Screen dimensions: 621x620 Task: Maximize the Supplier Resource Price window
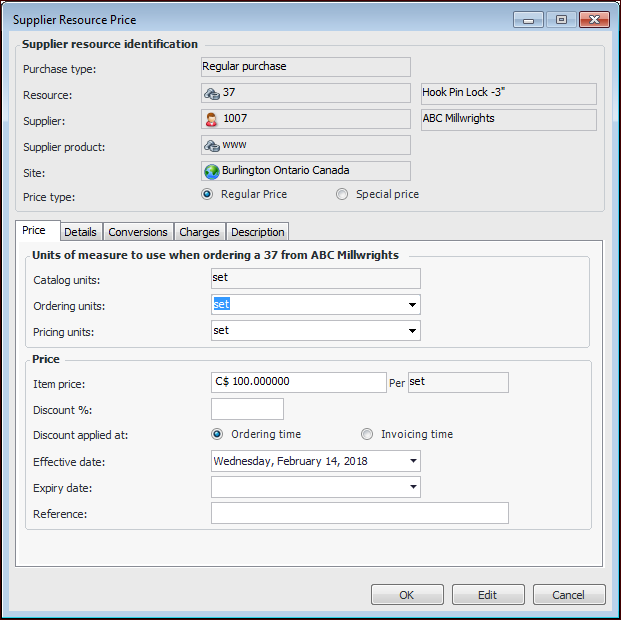561,19
